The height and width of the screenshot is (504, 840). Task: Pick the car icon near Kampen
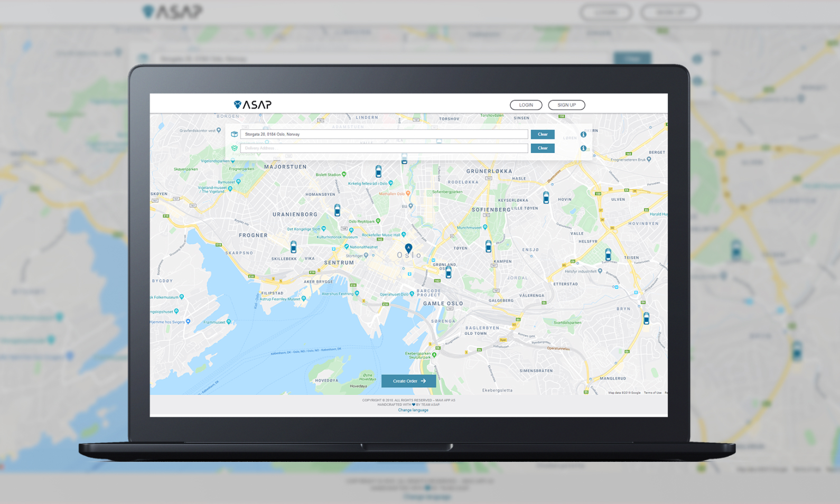tap(488, 246)
